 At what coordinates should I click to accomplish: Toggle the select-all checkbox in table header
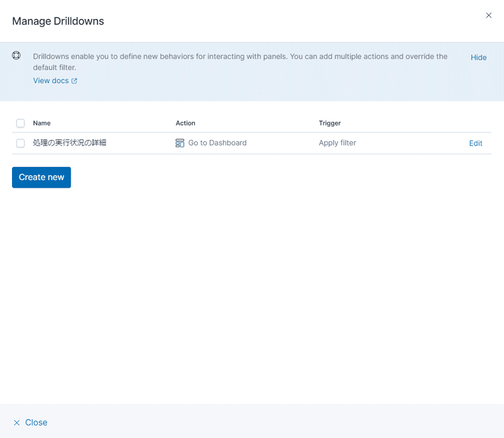click(x=20, y=124)
